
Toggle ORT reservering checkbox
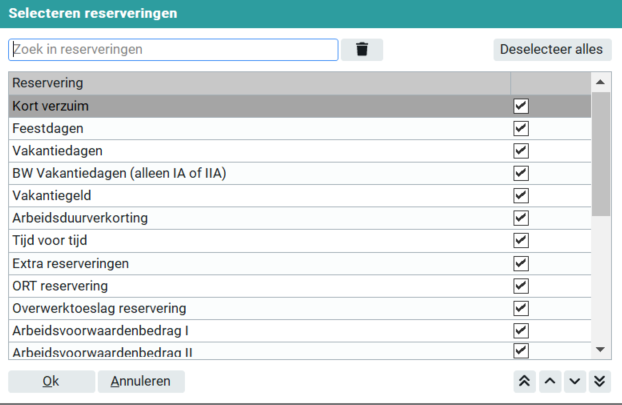(x=520, y=286)
